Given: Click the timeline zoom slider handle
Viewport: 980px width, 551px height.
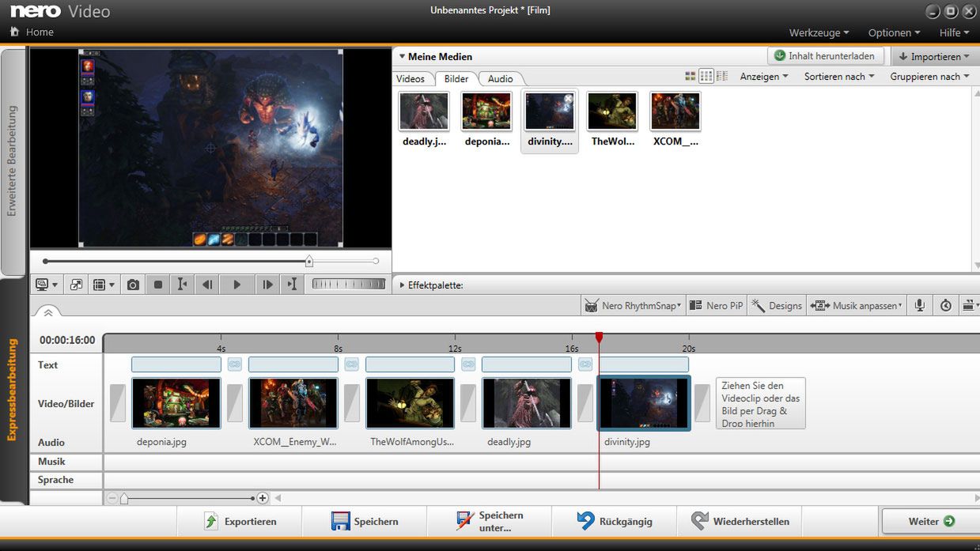Looking at the screenshot, I should [x=124, y=498].
